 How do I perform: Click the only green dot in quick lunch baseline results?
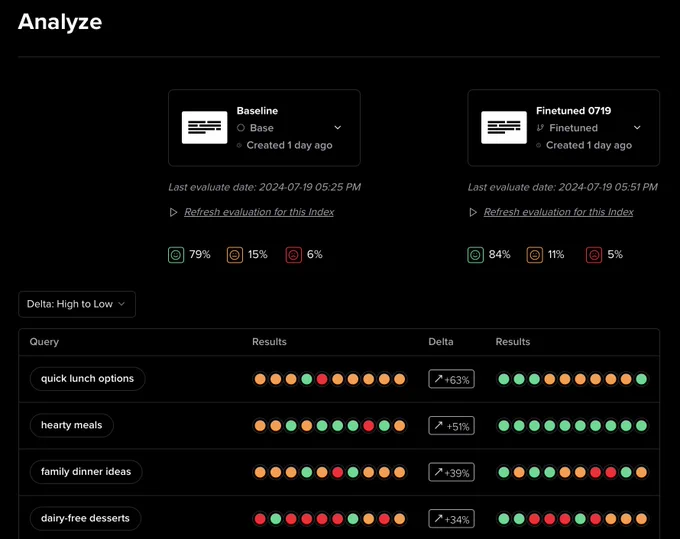pos(307,379)
